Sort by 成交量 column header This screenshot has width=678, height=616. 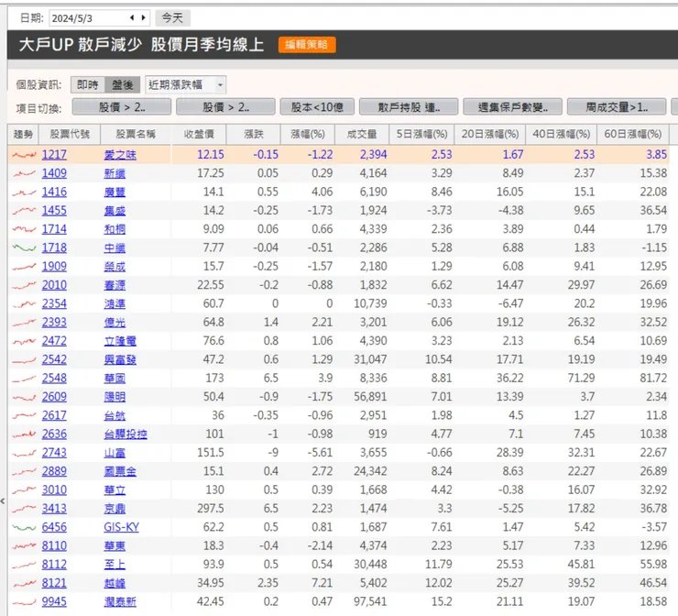[362, 134]
